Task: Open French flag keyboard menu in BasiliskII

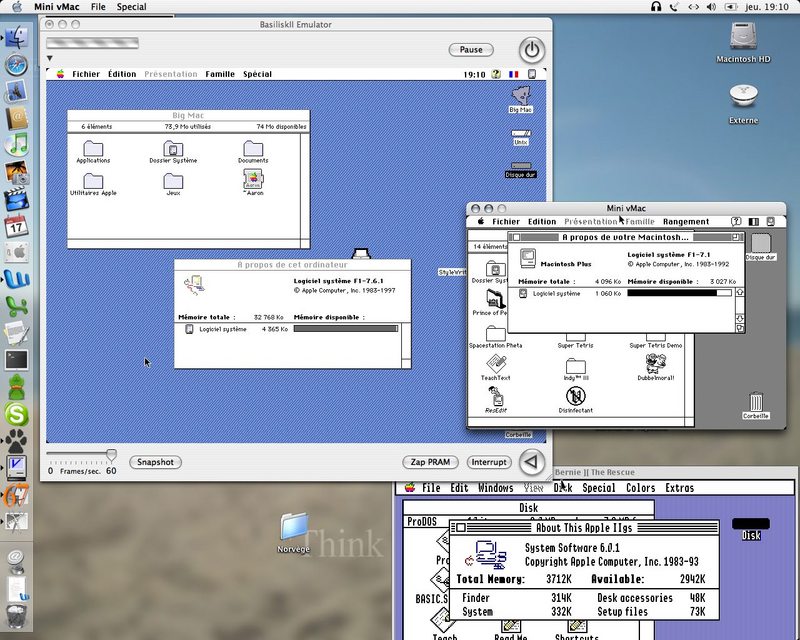Action: pyautogui.click(x=513, y=74)
